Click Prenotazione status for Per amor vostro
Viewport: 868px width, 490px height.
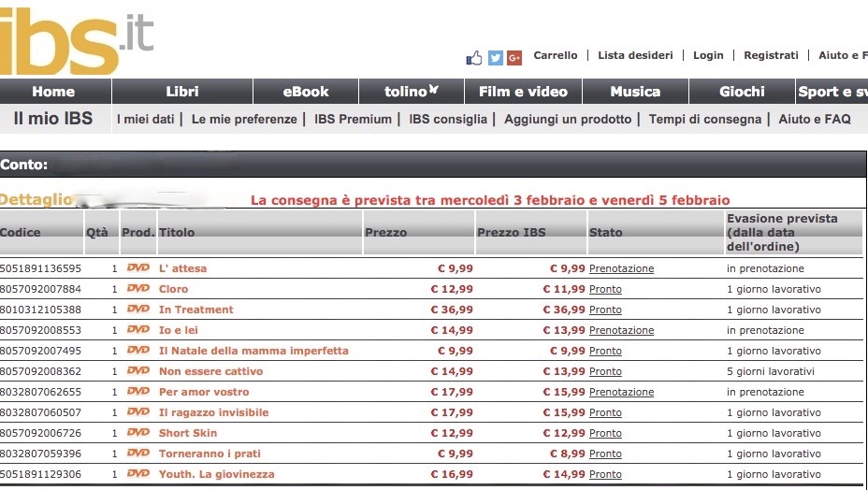pos(621,392)
